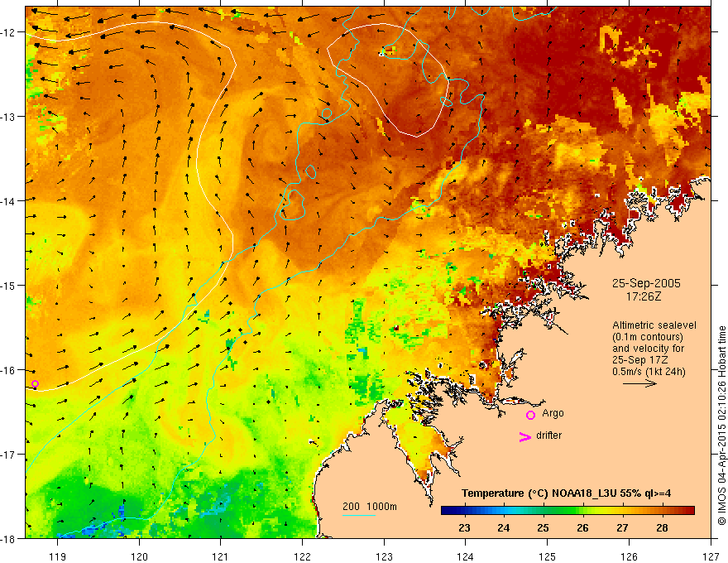Image resolution: width=728 pixels, height=563 pixels.
Task: Click the longitude axis label 124
Action: [x=466, y=556]
